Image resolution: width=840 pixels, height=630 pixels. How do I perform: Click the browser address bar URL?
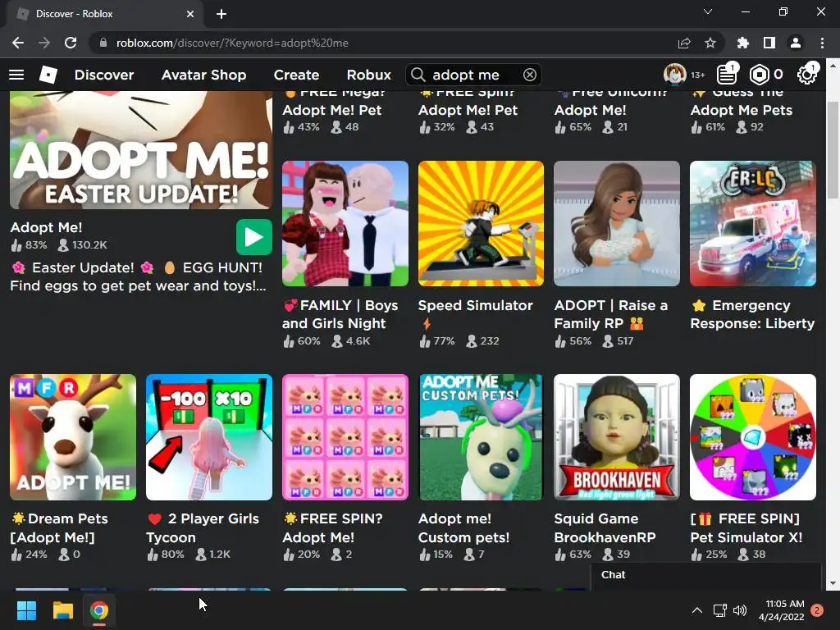(232, 43)
